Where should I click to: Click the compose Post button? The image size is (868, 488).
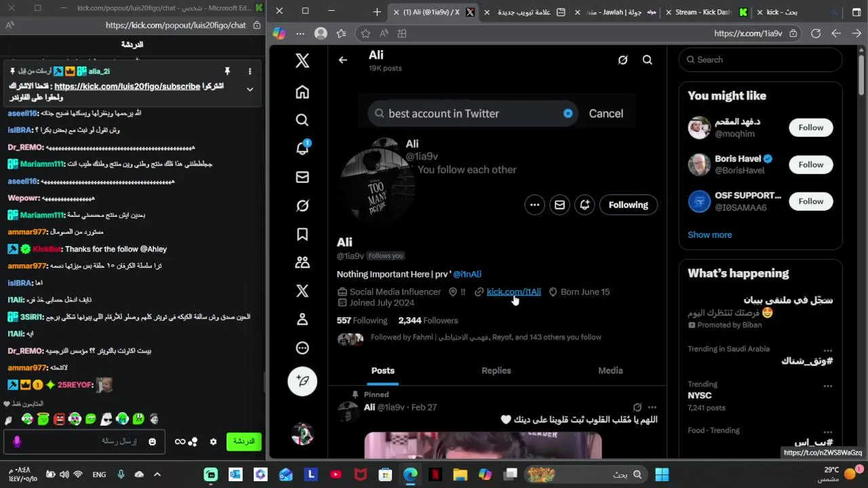coord(302,382)
